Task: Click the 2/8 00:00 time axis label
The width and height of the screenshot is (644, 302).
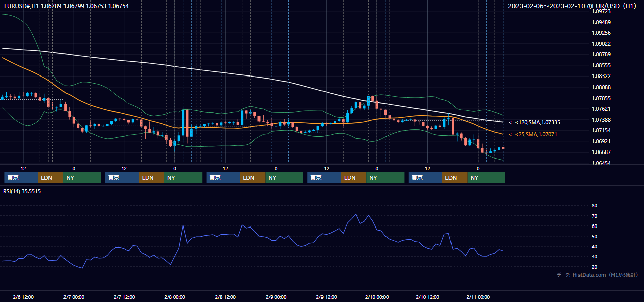Action: pos(174,297)
